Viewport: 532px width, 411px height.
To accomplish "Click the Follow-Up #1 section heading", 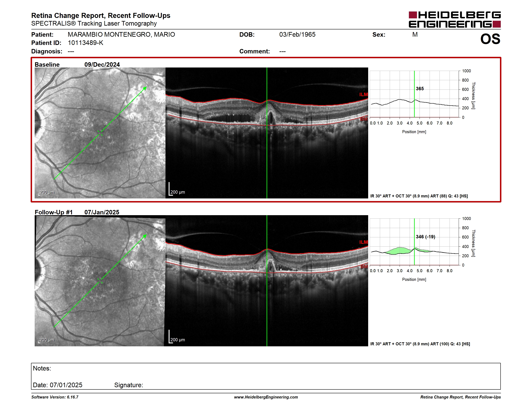I will (54, 212).
